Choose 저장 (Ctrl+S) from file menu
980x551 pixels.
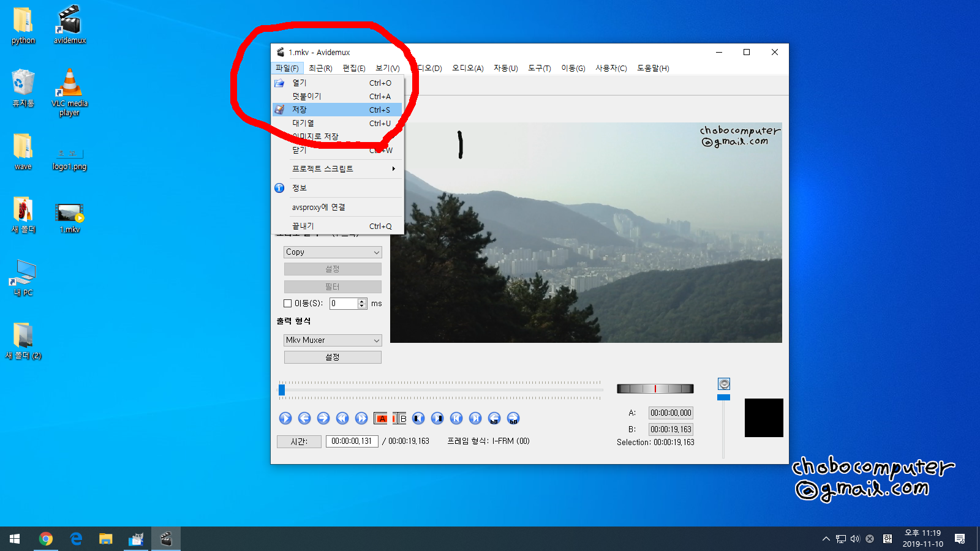[337, 110]
